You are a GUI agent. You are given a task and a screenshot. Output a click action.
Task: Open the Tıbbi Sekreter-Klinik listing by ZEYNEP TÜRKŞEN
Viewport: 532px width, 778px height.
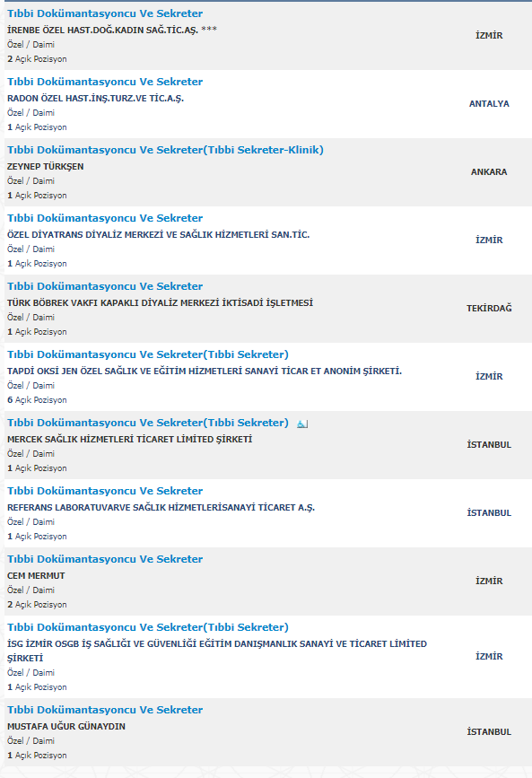pyautogui.click(x=165, y=150)
